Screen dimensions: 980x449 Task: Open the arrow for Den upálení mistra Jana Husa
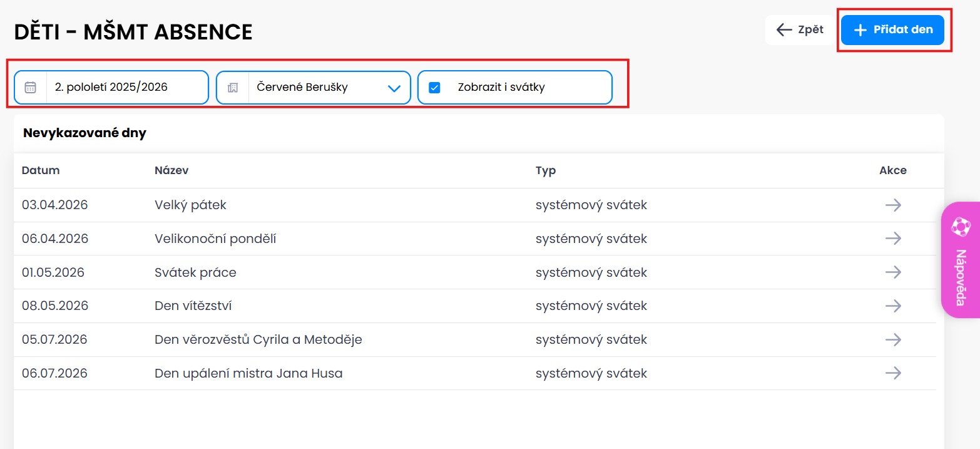(x=893, y=373)
